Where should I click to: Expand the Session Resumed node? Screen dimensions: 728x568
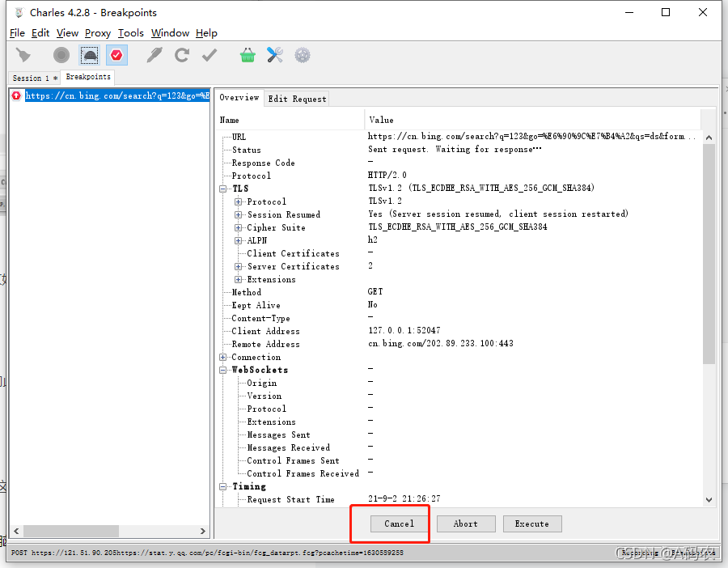point(238,214)
